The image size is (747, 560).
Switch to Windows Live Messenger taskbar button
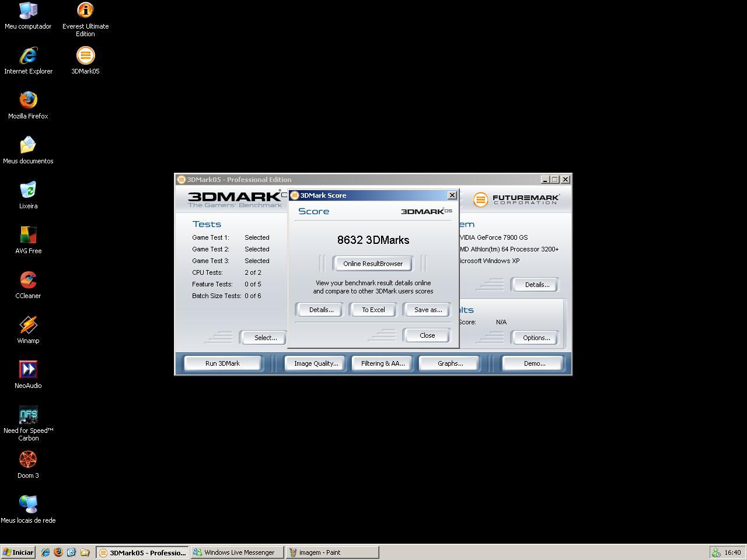pyautogui.click(x=237, y=552)
